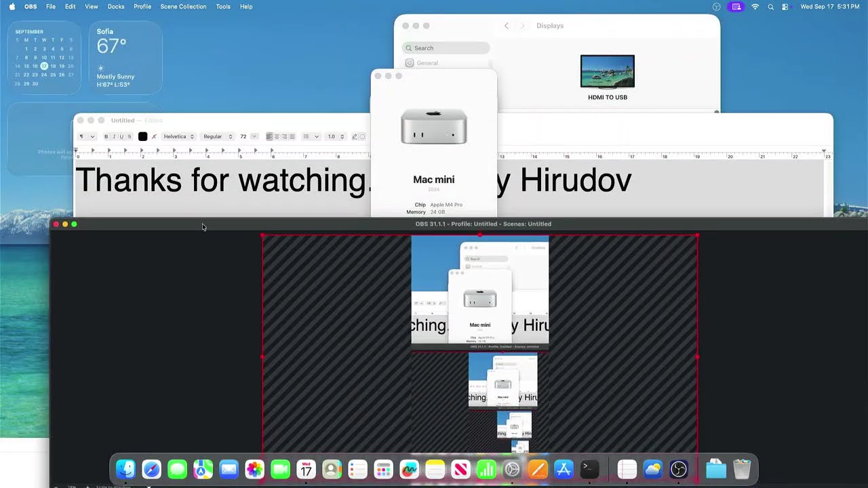The image size is (868, 488).
Task: Open Maps from the Dock
Action: (203, 469)
